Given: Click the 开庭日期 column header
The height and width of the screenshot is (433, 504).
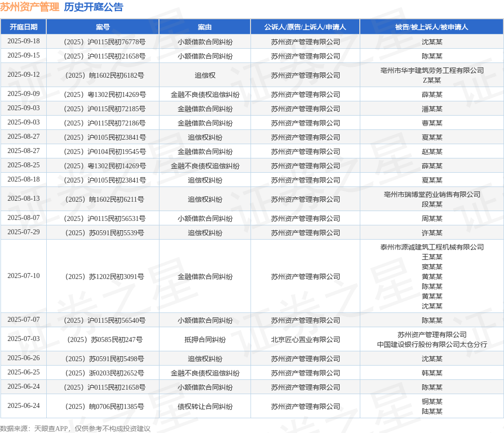Looking at the screenshot, I should click(x=24, y=27).
